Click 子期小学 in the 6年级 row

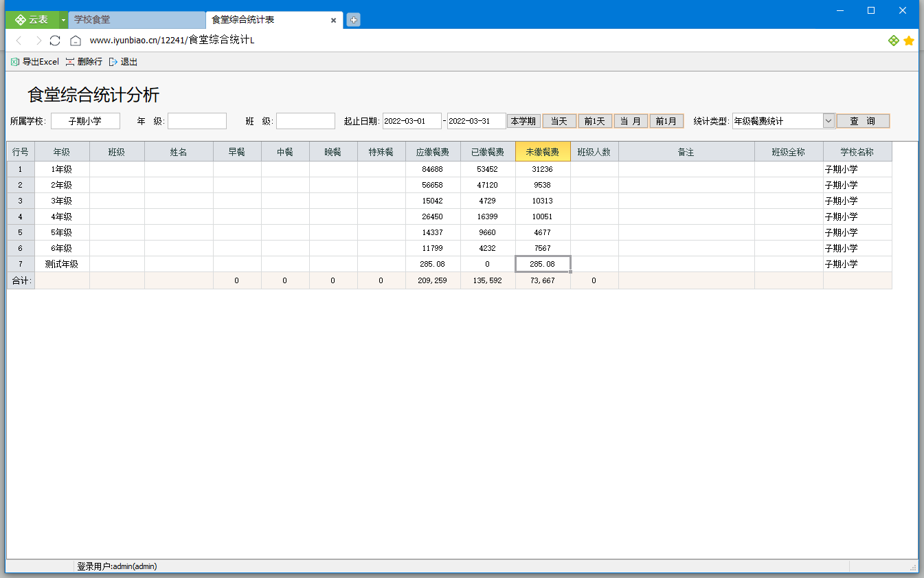pyautogui.click(x=857, y=248)
